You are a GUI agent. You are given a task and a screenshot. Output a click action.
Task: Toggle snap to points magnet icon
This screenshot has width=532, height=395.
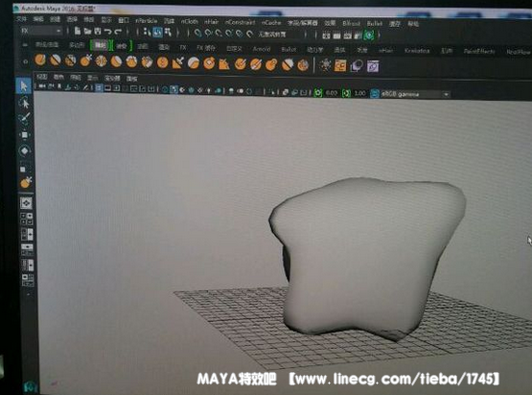coord(219,34)
